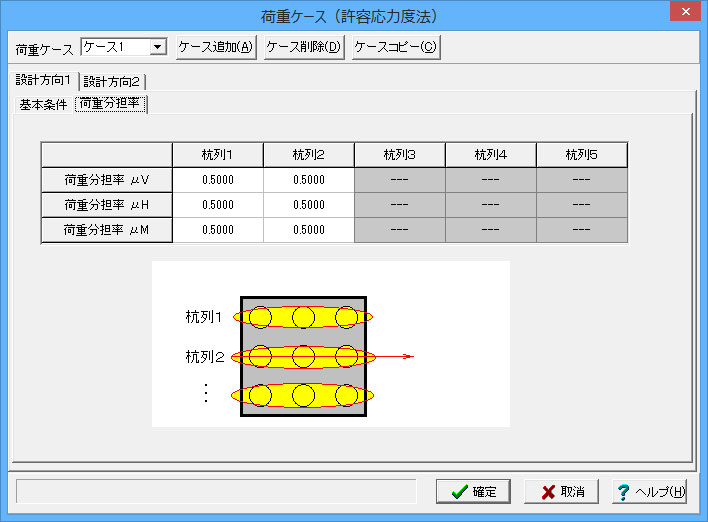
Task: Select μM cell for 杭列1
Action: (x=218, y=230)
